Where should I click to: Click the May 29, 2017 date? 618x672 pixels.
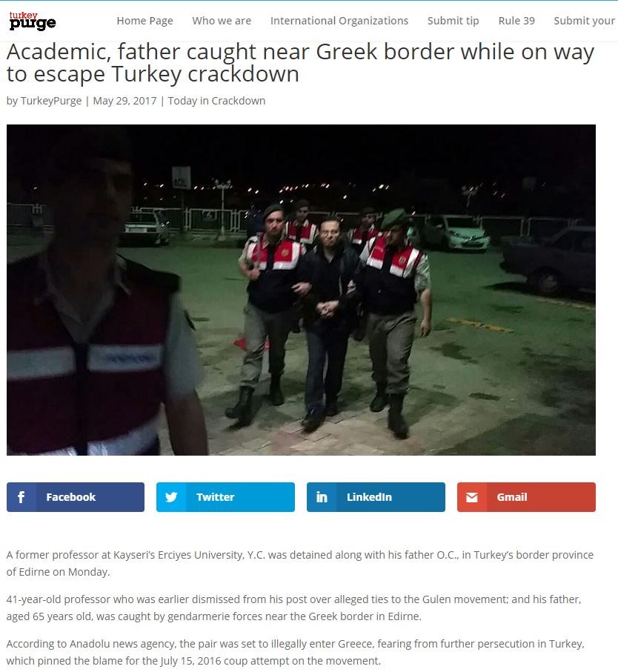tap(124, 101)
